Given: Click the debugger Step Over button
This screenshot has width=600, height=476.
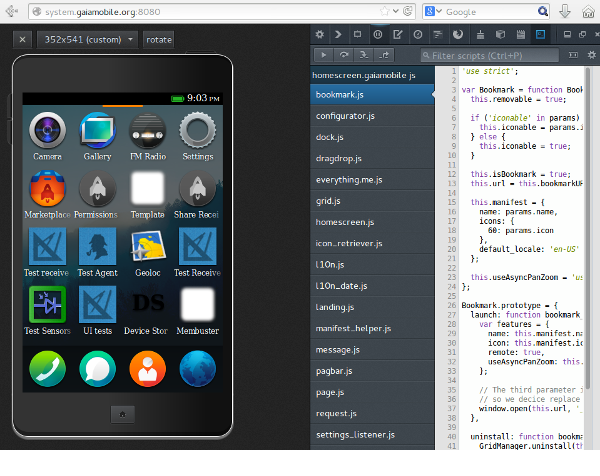Looking at the screenshot, I should [x=344, y=54].
